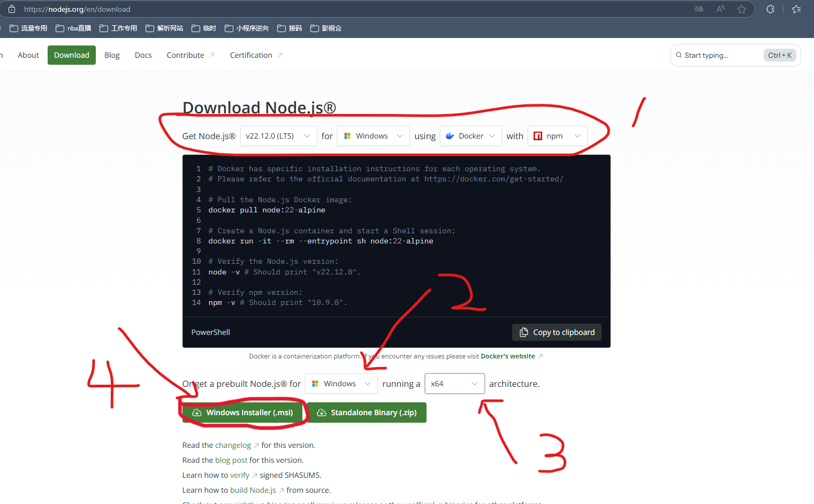Open the Docs page

143,55
